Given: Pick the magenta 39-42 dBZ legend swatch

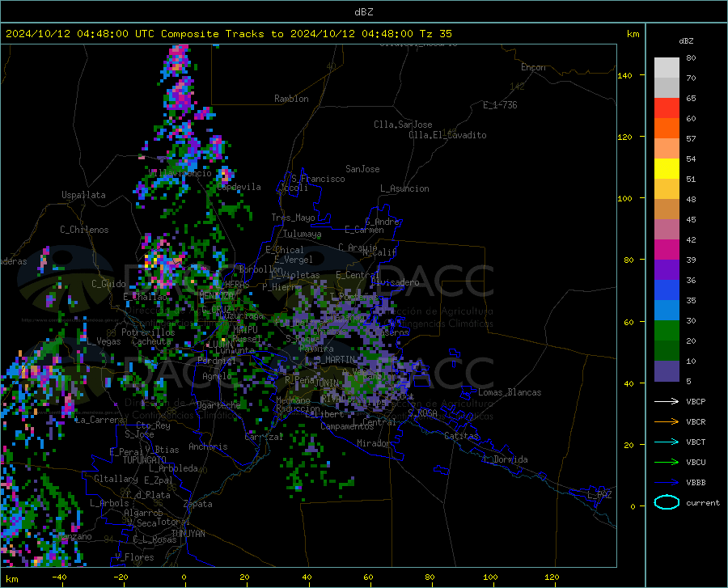Looking at the screenshot, I should (667, 250).
